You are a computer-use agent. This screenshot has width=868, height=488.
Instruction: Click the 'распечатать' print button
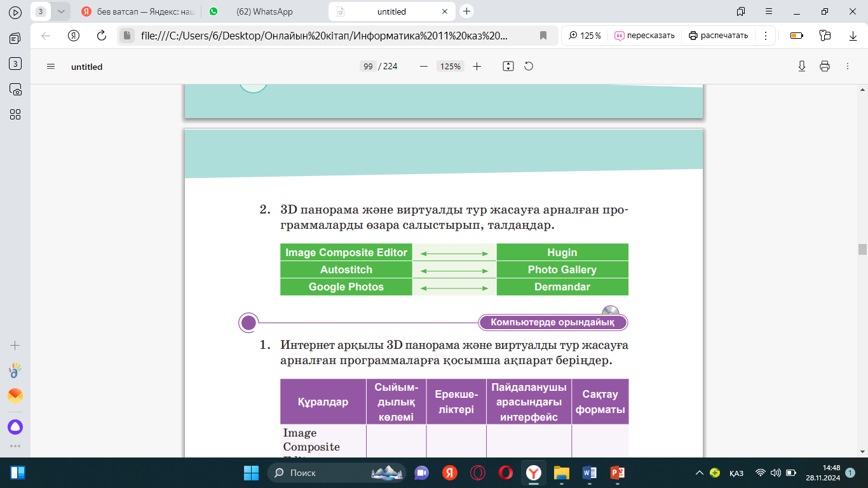[719, 36]
